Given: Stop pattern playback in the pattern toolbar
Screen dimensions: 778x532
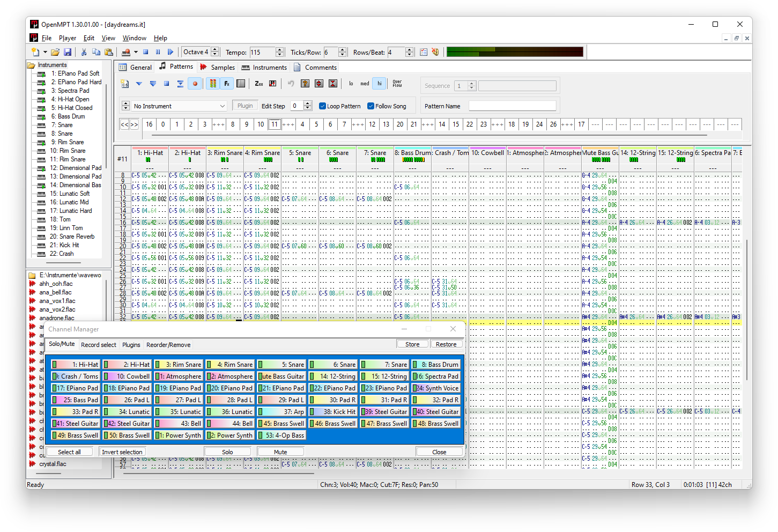Looking at the screenshot, I should (166, 84).
